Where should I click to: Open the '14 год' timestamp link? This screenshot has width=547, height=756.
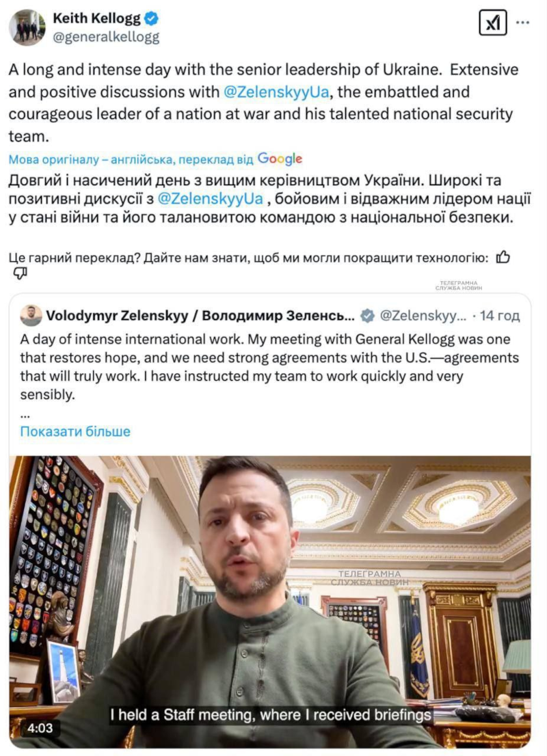tap(499, 316)
